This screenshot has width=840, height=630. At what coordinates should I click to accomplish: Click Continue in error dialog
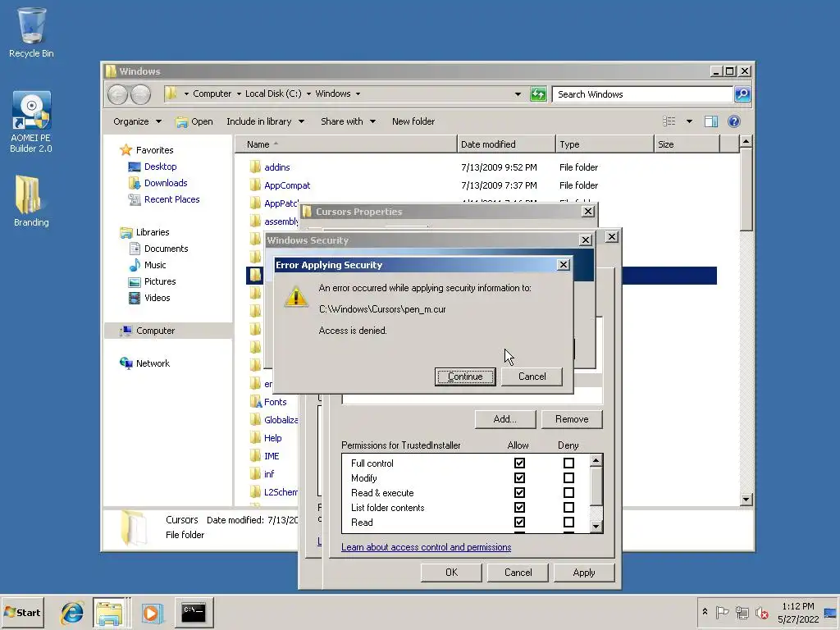point(465,377)
